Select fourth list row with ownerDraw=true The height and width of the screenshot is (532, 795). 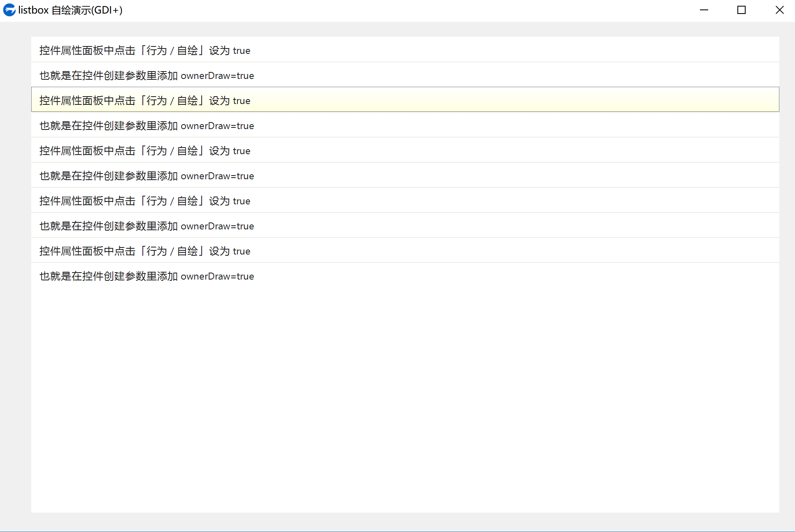pyautogui.click(x=405, y=125)
